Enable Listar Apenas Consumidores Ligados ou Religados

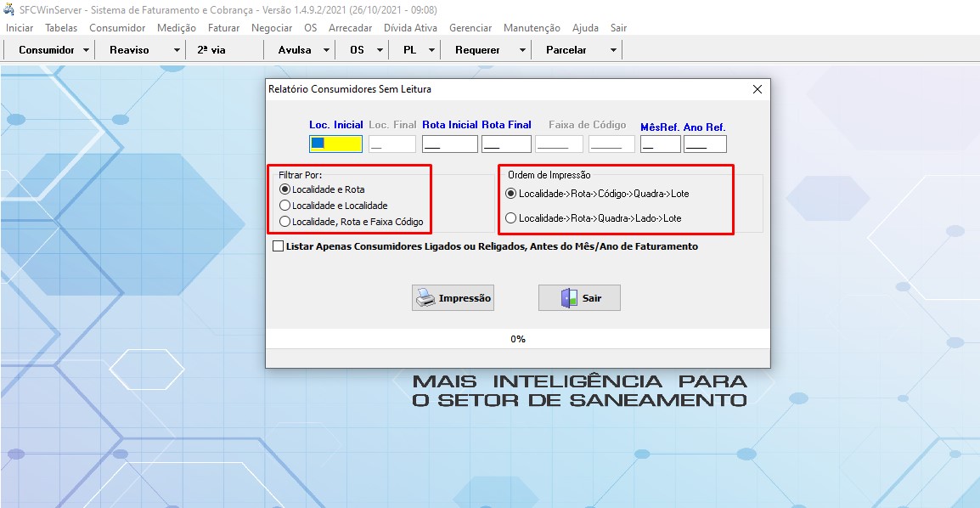click(277, 246)
